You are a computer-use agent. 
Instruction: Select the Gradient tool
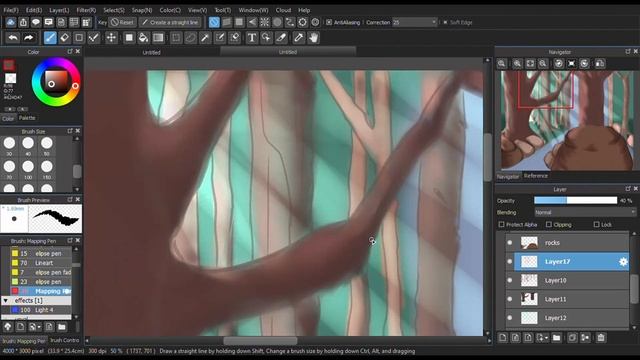click(158, 38)
